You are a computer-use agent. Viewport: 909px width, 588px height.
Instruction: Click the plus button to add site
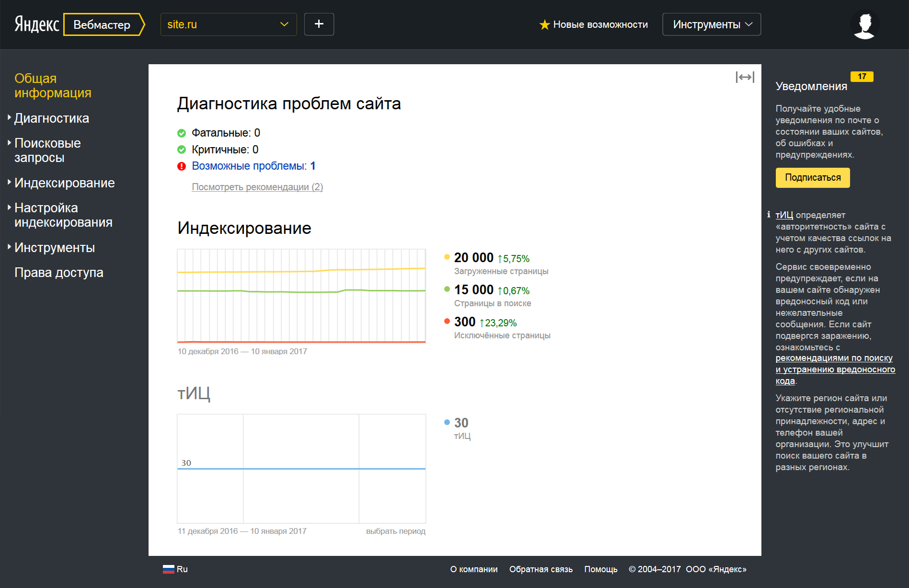coord(319,24)
